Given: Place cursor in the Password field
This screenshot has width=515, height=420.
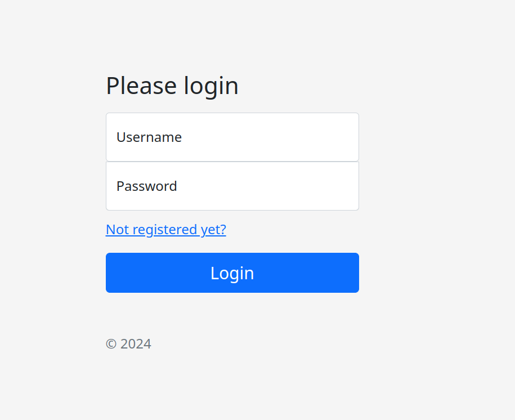Looking at the screenshot, I should pos(232,186).
